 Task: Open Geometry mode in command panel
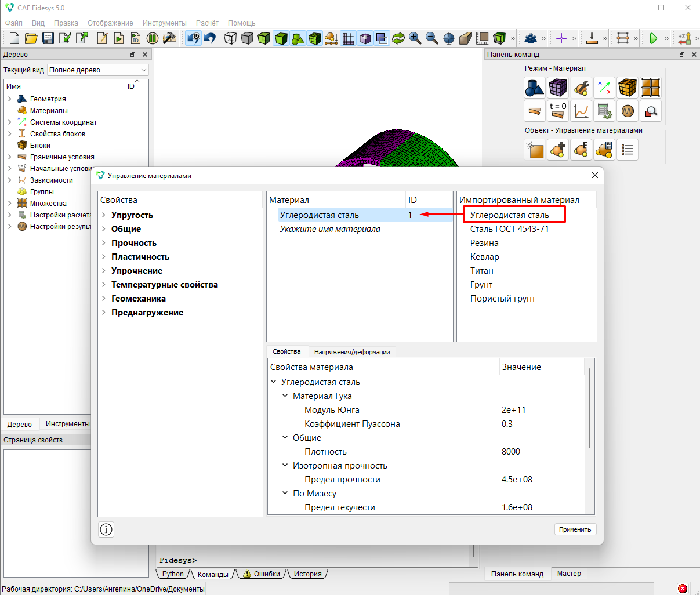pos(535,88)
